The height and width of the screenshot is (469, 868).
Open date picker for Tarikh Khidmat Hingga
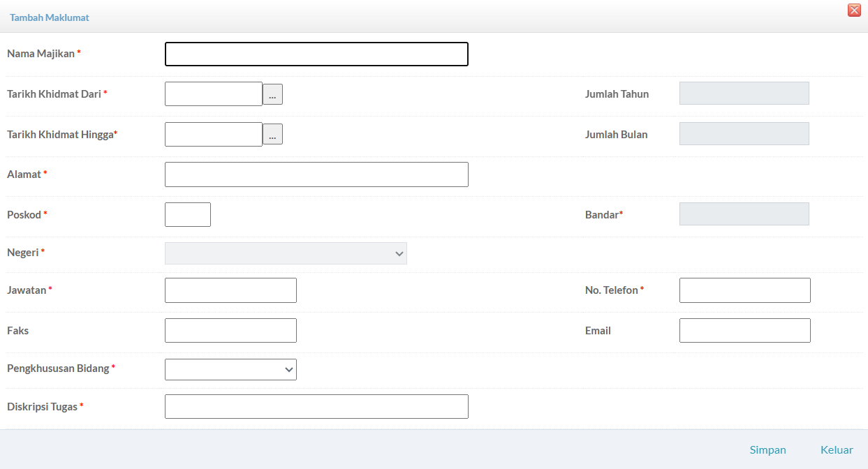(x=272, y=135)
